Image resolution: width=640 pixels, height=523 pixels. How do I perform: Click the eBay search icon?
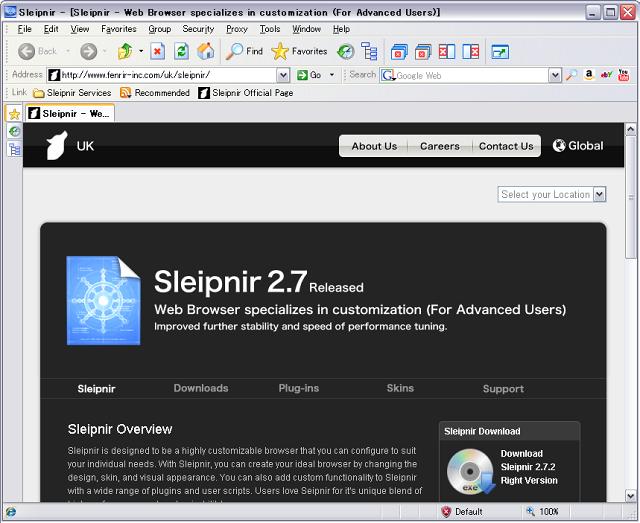point(606,75)
